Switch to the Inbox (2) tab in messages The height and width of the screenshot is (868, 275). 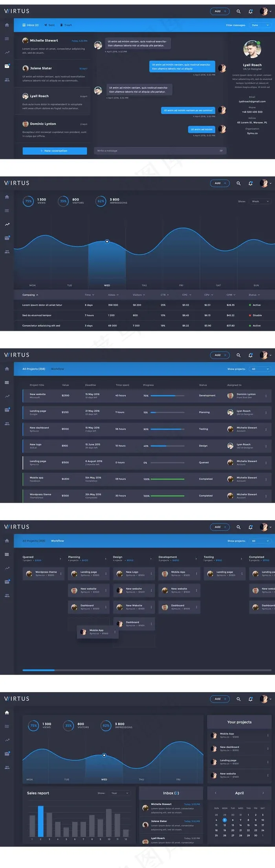tap(31, 25)
